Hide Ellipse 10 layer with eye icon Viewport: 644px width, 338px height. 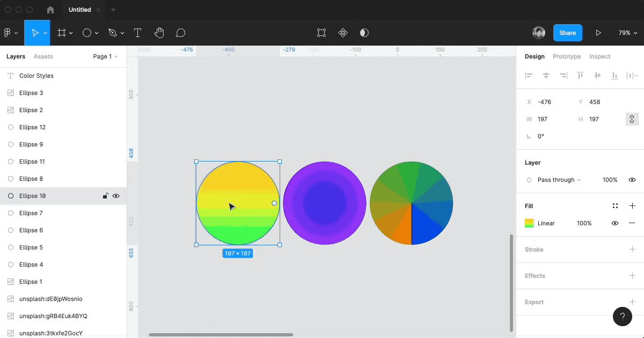pos(116,196)
